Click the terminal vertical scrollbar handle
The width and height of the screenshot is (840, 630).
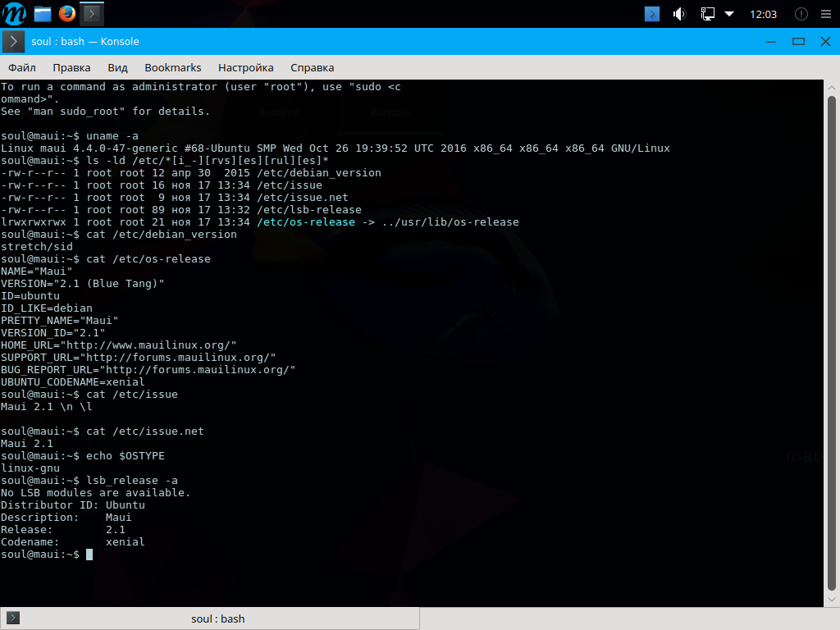coord(832,344)
